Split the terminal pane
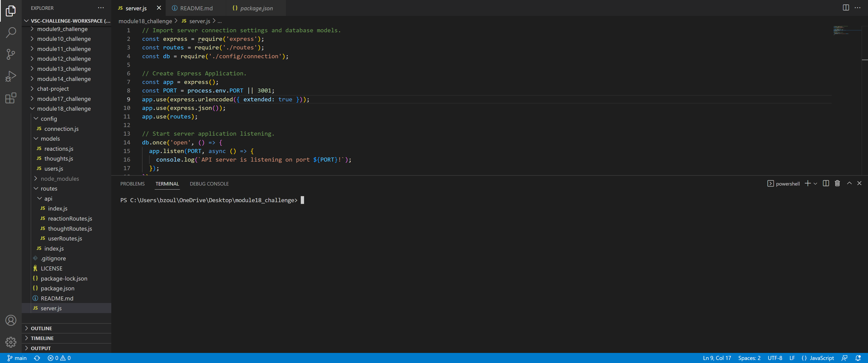Screen dimensions: 868x363 (826, 184)
